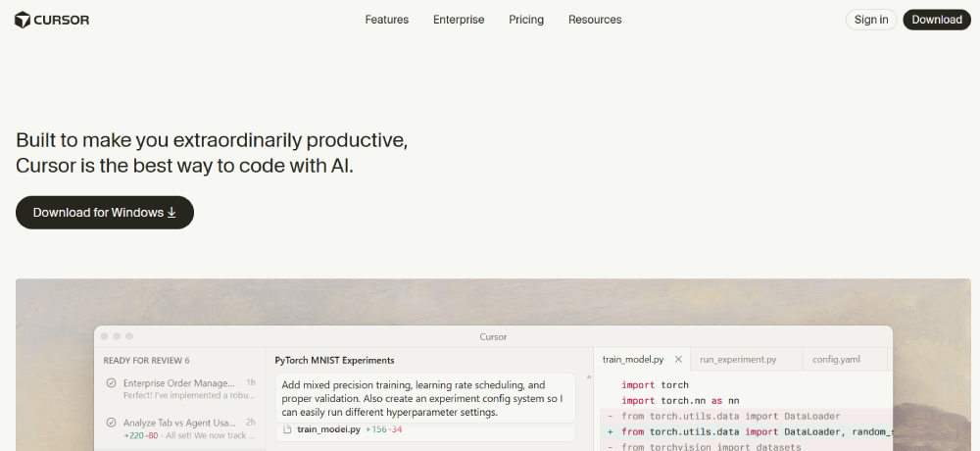Switch to the run_experiment.py tab

coord(737,360)
